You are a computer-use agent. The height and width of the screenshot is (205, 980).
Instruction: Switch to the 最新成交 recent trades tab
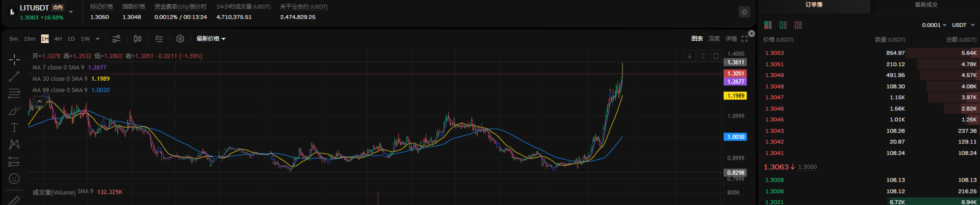coord(926,5)
